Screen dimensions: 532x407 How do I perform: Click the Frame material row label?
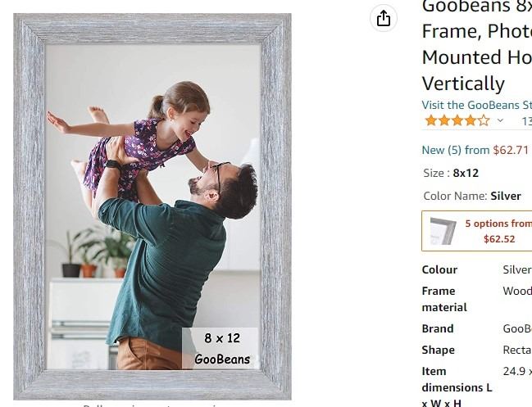point(444,299)
